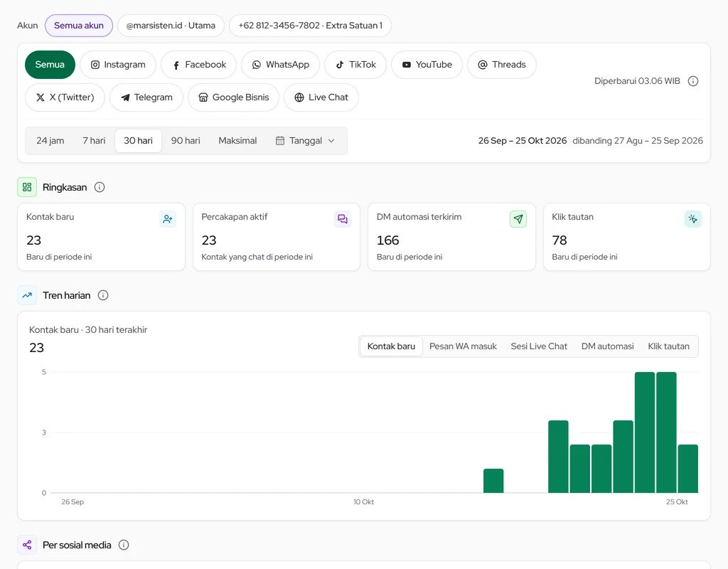Switch range to 7 hari
This screenshot has width=728, height=569.
point(94,141)
